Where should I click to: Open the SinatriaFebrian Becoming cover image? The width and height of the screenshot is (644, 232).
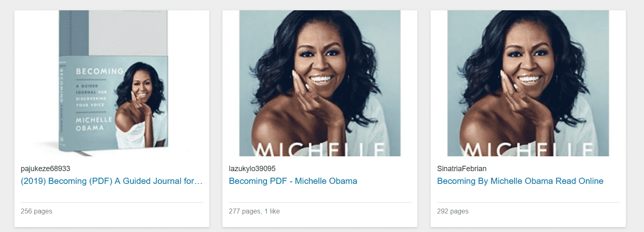pos(528,83)
